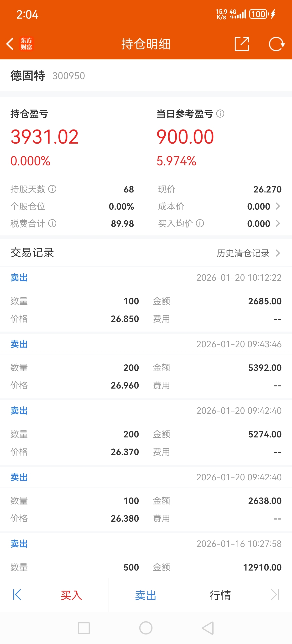The image size is (292, 644).
Task: Tap info icon beside 买入均价
Action: (200, 223)
